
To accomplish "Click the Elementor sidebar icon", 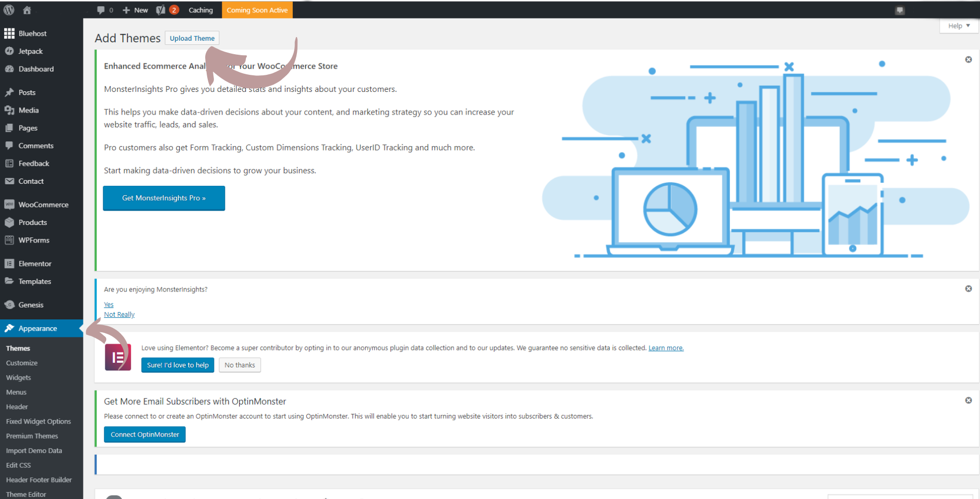I will coord(9,263).
